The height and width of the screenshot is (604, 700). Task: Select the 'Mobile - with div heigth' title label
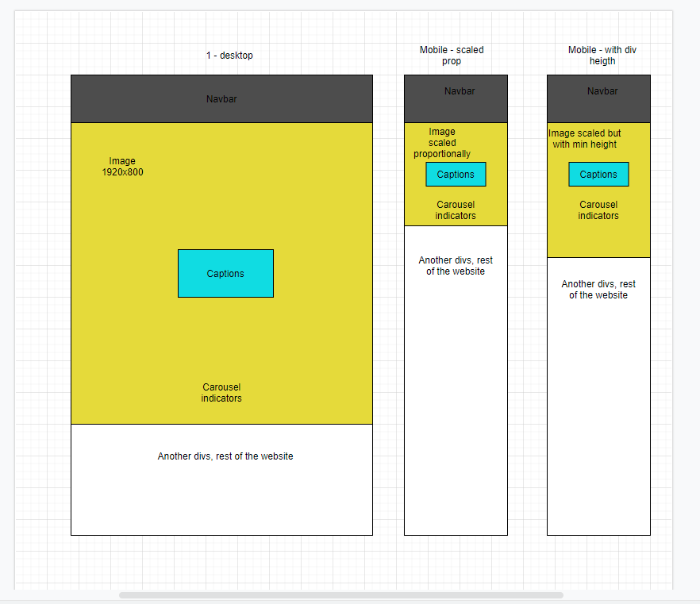602,56
